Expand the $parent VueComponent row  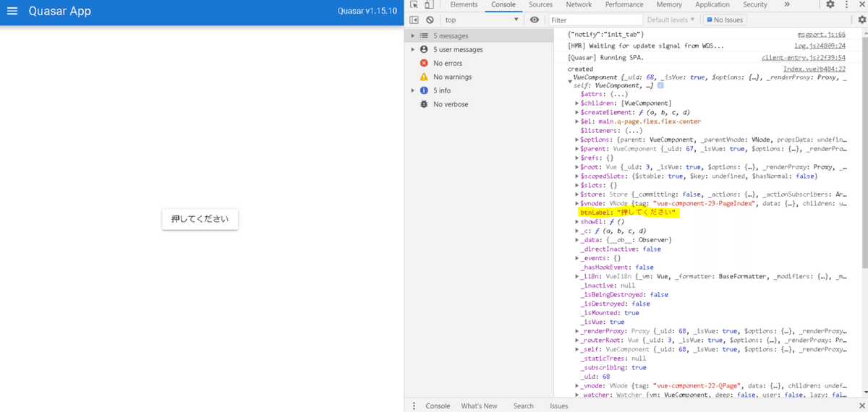click(577, 148)
